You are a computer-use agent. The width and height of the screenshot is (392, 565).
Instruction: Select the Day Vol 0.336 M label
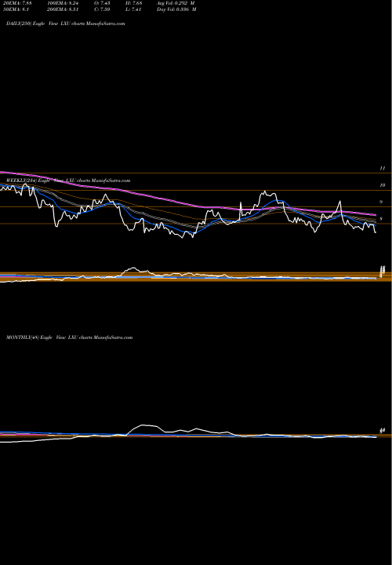coord(176,9)
